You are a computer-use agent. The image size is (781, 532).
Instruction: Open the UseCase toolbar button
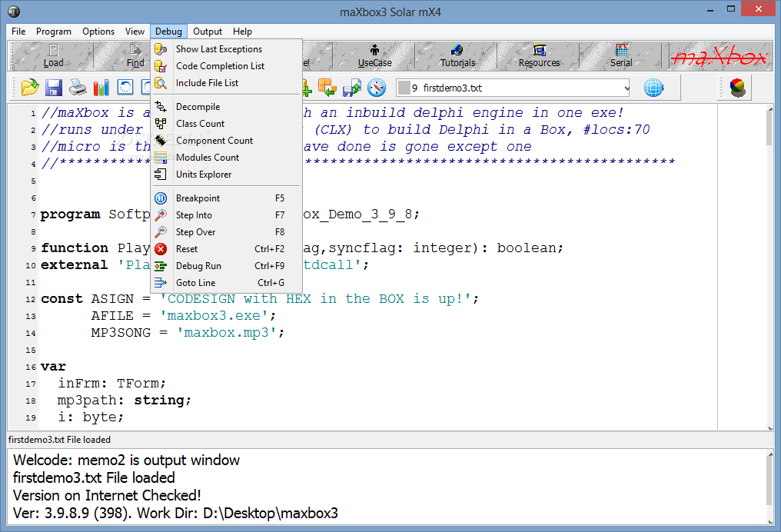click(374, 56)
